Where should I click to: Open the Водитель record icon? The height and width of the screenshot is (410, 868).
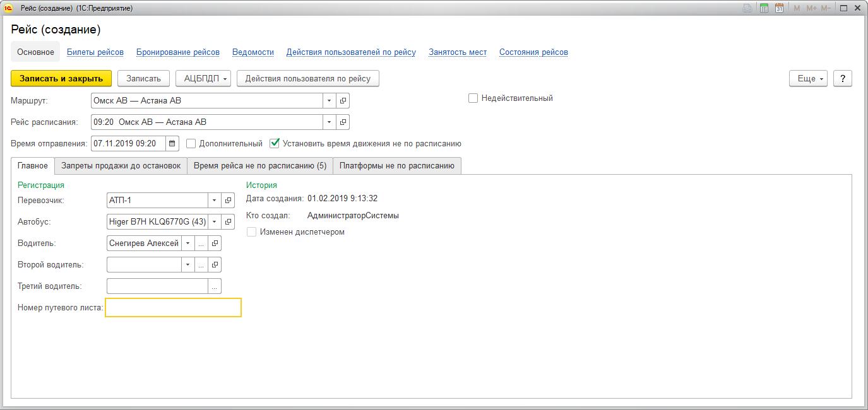(x=215, y=243)
